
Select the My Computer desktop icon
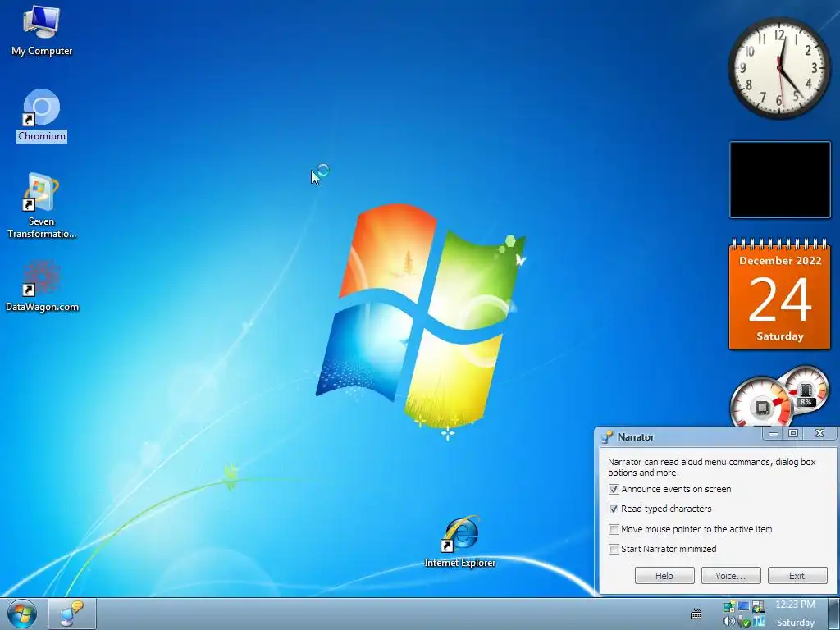(42, 30)
